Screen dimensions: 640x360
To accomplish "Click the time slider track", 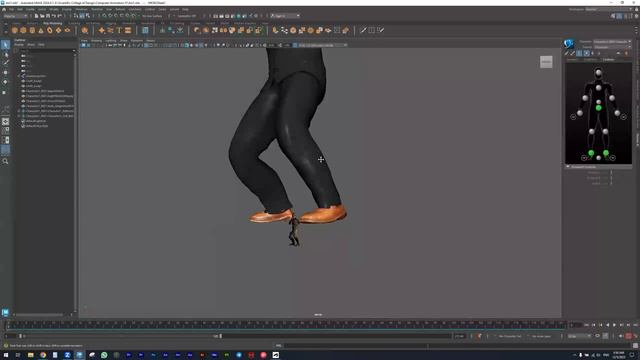I will 286,325.
